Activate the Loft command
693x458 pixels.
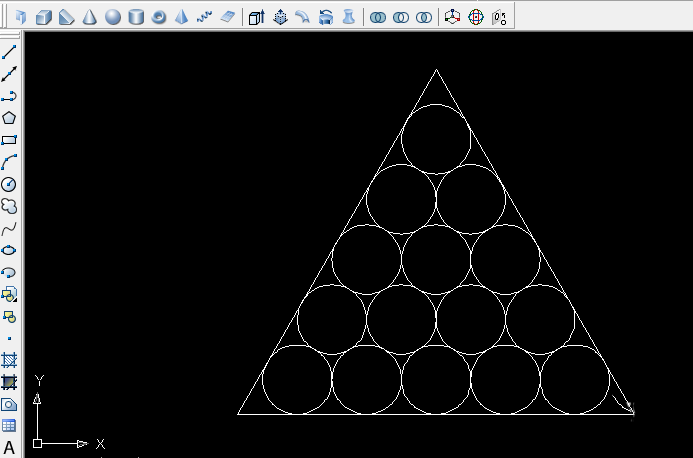[x=349, y=17]
